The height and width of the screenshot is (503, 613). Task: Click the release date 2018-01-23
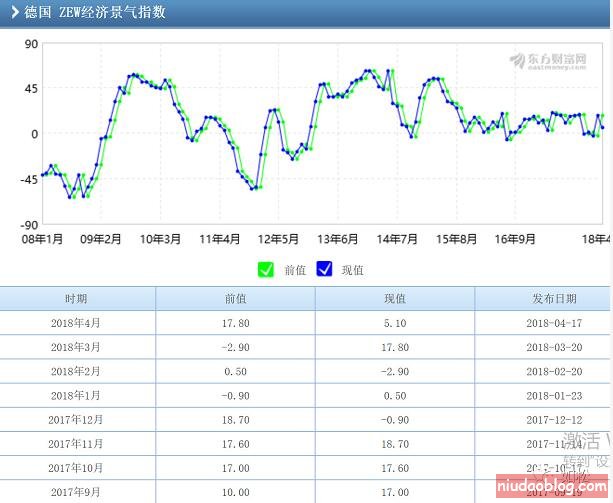tap(554, 396)
